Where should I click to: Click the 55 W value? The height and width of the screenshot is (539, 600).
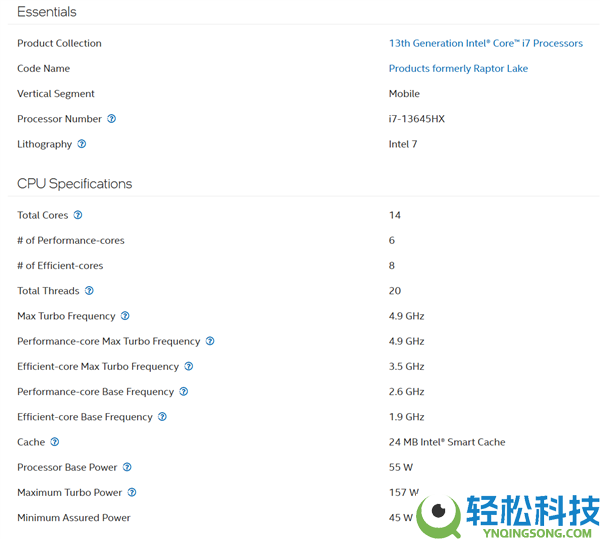tap(401, 467)
